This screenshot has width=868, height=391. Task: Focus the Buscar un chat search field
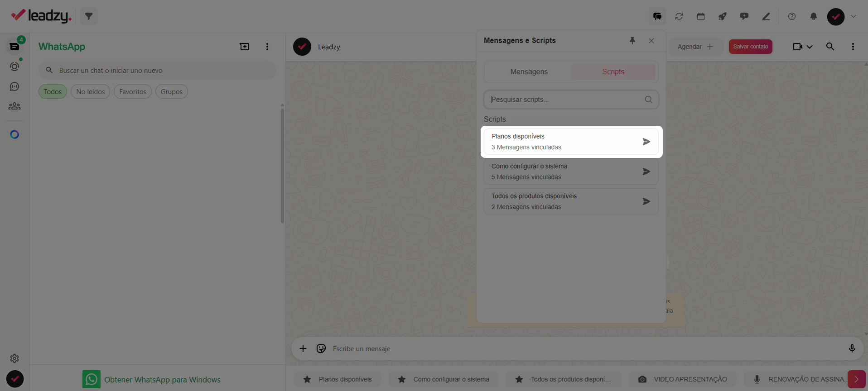coord(157,70)
